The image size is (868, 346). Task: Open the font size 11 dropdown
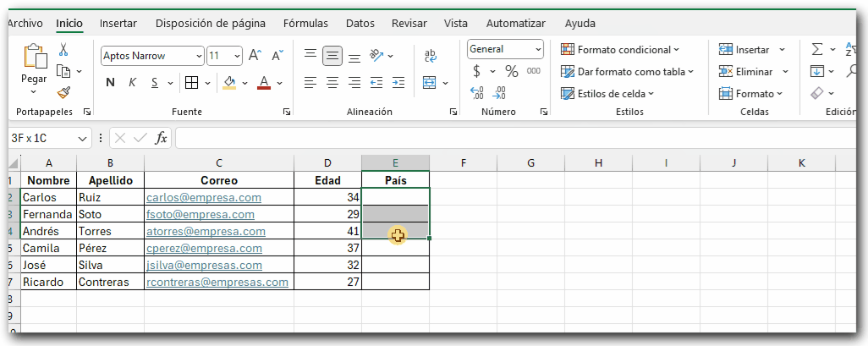point(238,56)
